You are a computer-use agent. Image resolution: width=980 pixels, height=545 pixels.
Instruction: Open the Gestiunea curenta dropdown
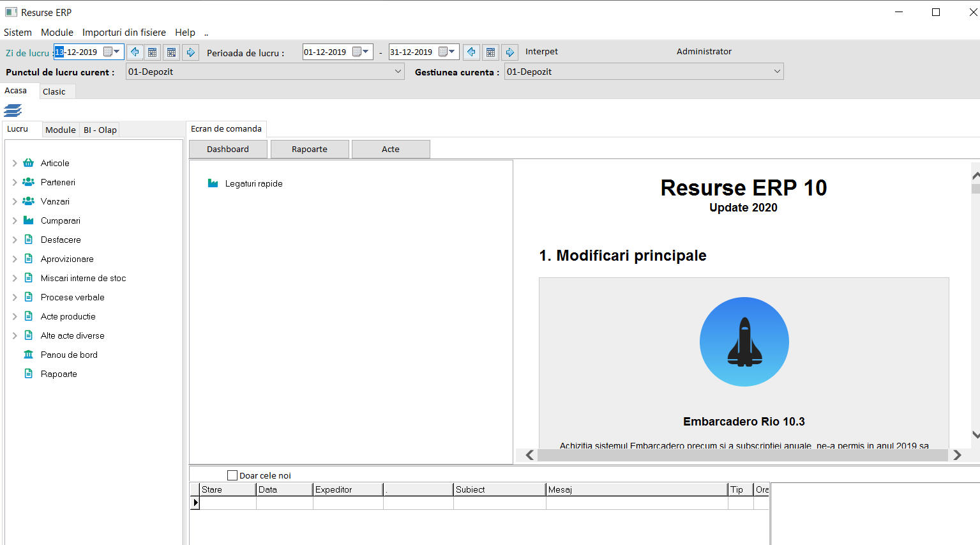point(777,72)
